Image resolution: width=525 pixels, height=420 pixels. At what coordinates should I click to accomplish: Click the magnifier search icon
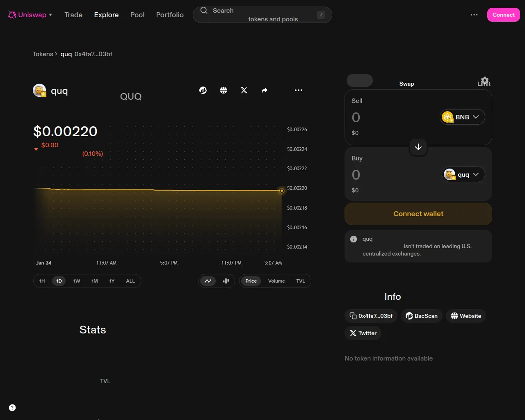[204, 11]
